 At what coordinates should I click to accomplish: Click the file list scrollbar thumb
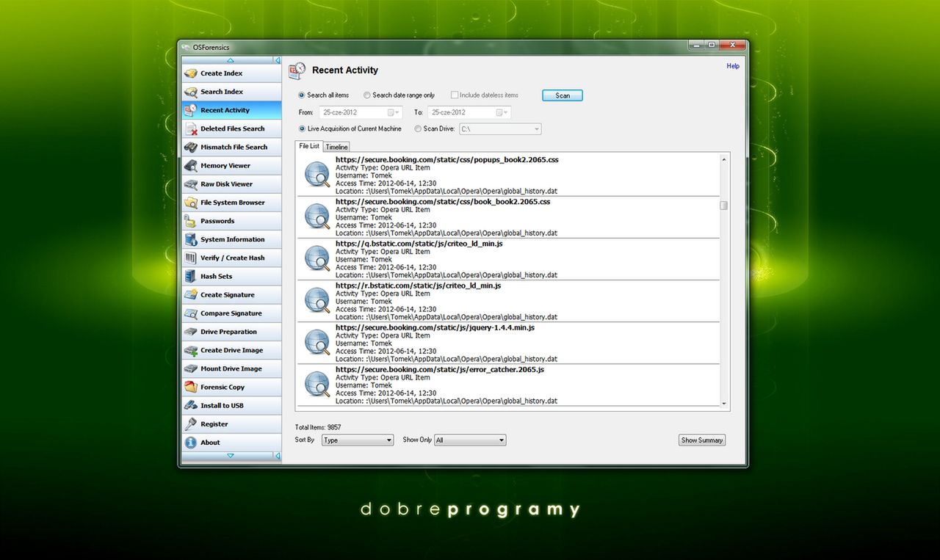click(724, 206)
